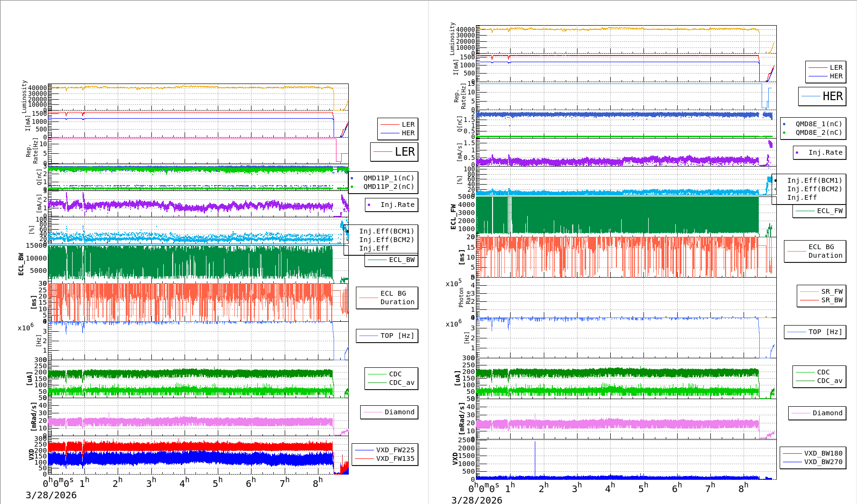Select the VXD_BW270 legend entry
Viewport: 857px width, 504px height.
tap(823, 462)
